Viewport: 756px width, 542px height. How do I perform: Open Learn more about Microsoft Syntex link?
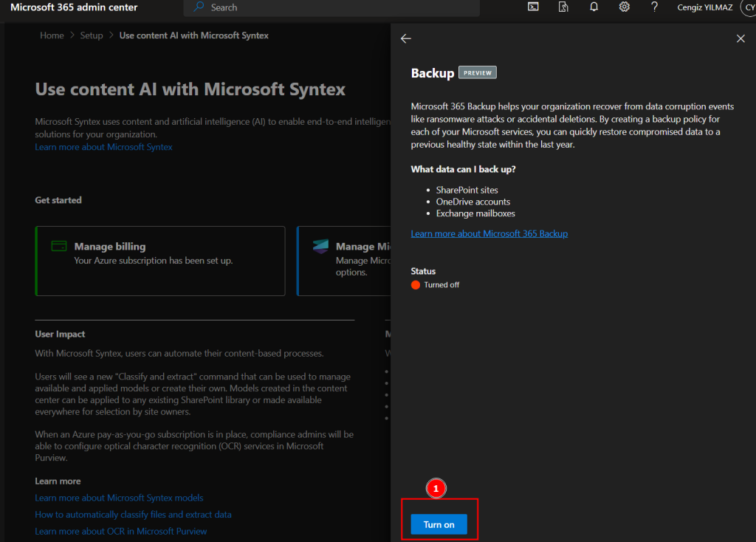103,147
